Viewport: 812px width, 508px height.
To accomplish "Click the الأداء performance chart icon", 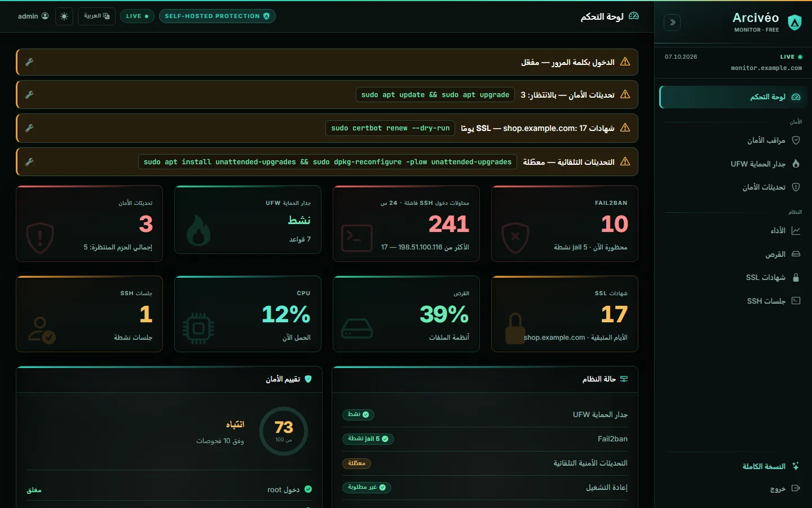I will (796, 230).
